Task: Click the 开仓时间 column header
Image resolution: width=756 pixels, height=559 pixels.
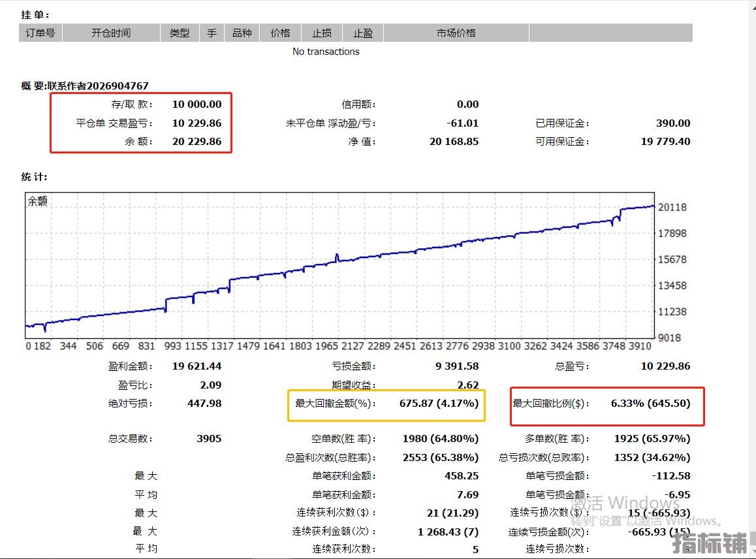Action: coord(111,33)
